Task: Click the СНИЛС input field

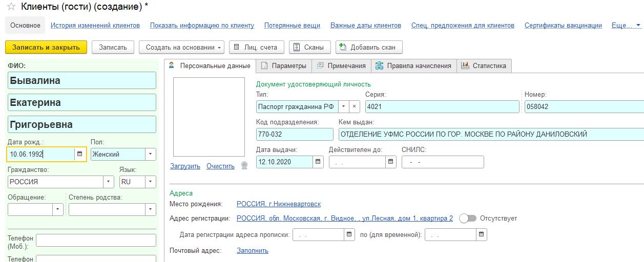Action: tap(443, 162)
